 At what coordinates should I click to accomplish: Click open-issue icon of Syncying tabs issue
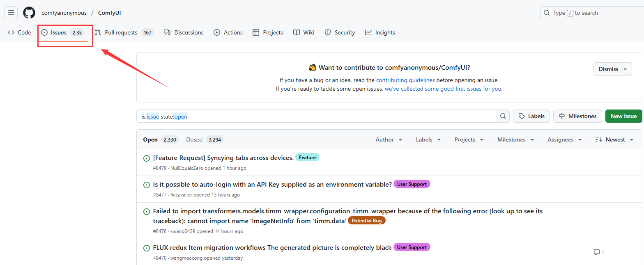146,158
